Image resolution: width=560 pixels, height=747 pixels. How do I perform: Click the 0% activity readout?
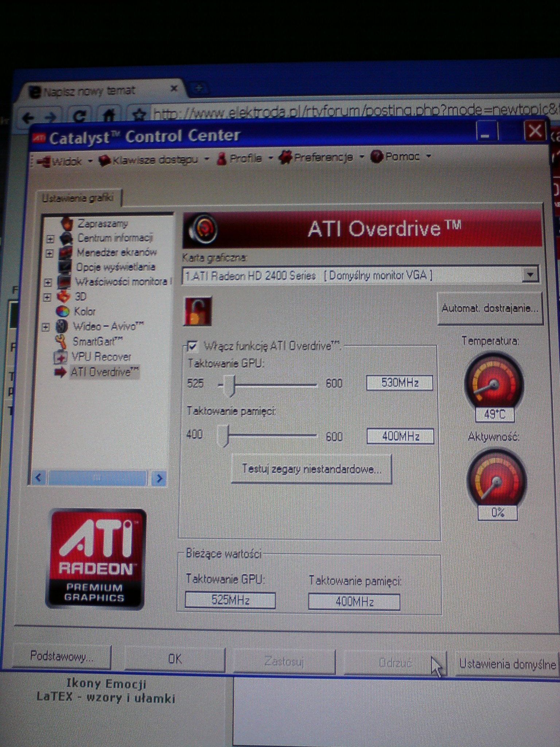click(497, 513)
